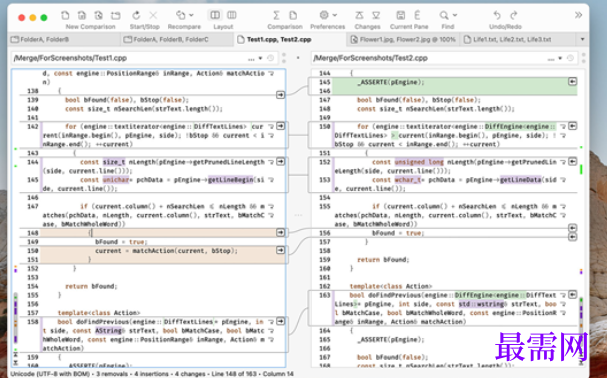Copy left line 148 removal to the right
607x378 pixels.
click(x=280, y=232)
